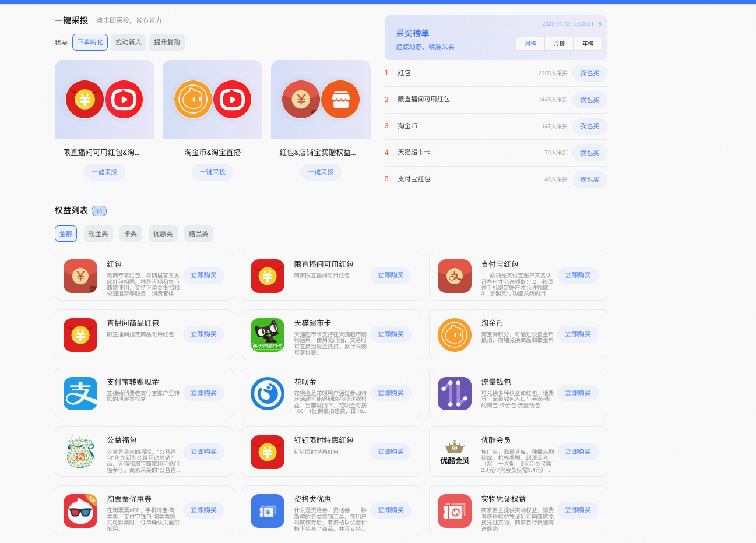Image resolution: width=756 pixels, height=543 pixels.
Task: Switch ranking to 周榜
Action: pos(530,44)
